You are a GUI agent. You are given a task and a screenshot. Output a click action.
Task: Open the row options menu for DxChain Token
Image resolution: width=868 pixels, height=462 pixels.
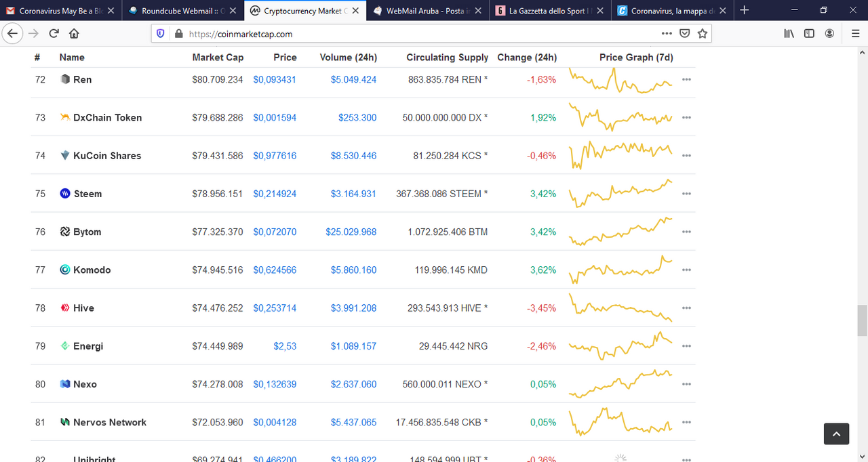coord(686,117)
